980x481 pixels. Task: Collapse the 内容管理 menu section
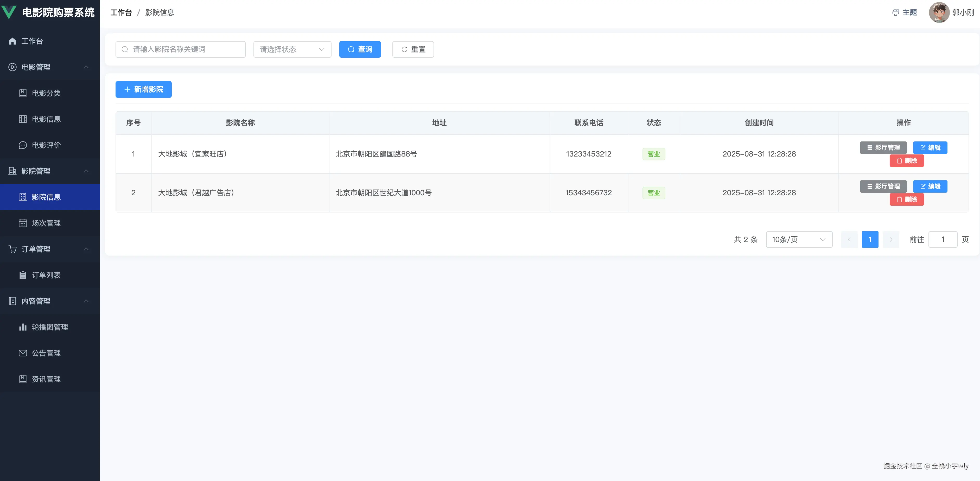pyautogui.click(x=86, y=301)
